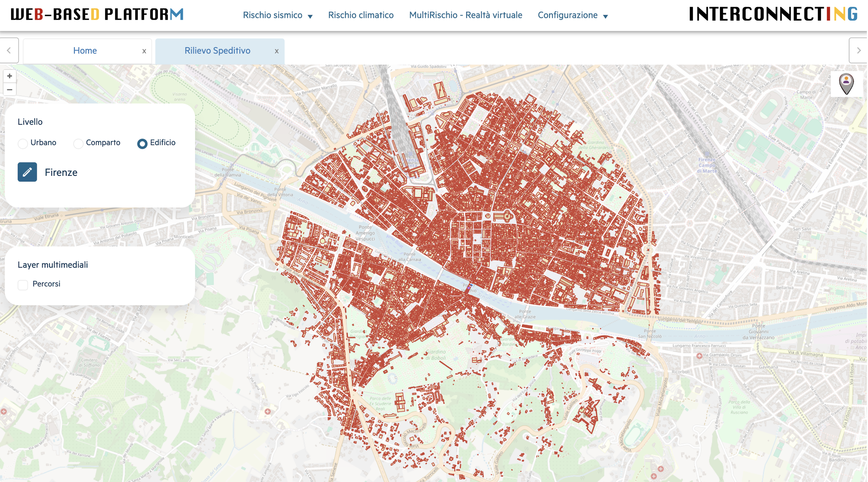
Task: Zoom out on the map
Action: click(9, 90)
